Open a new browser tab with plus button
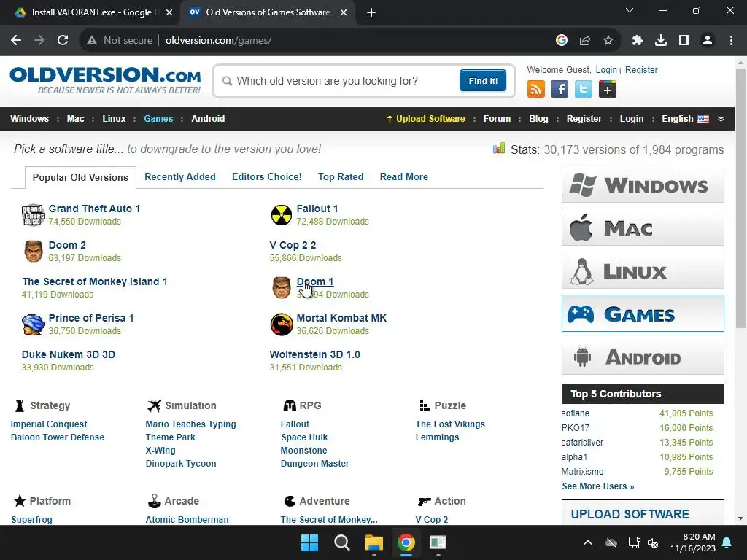Image resolution: width=747 pixels, height=560 pixels. coord(371,12)
